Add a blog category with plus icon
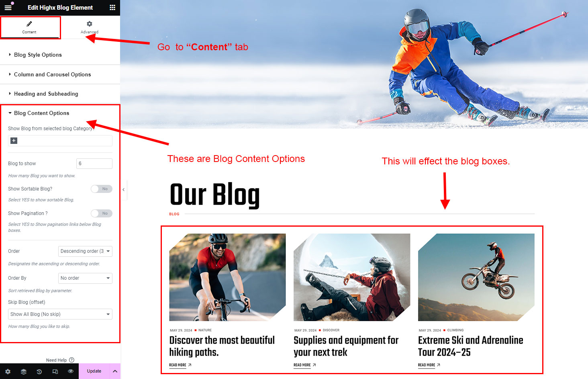This screenshot has height=379, width=588. (x=14, y=141)
